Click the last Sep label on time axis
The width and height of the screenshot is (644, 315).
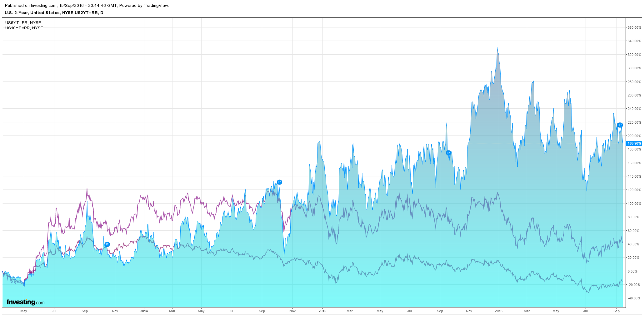(x=617, y=311)
